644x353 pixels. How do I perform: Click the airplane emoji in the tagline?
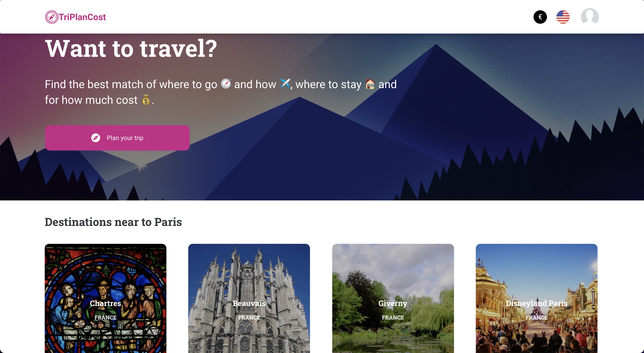pos(285,84)
